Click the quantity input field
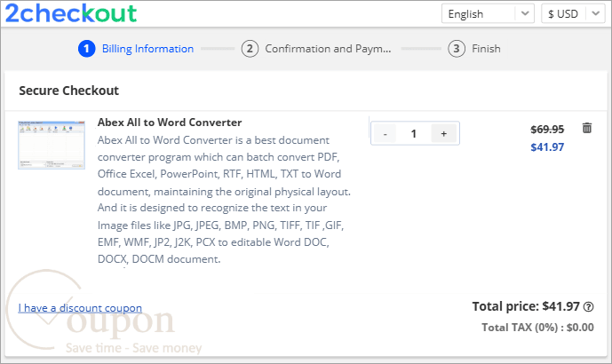The height and width of the screenshot is (364, 612). tap(414, 134)
